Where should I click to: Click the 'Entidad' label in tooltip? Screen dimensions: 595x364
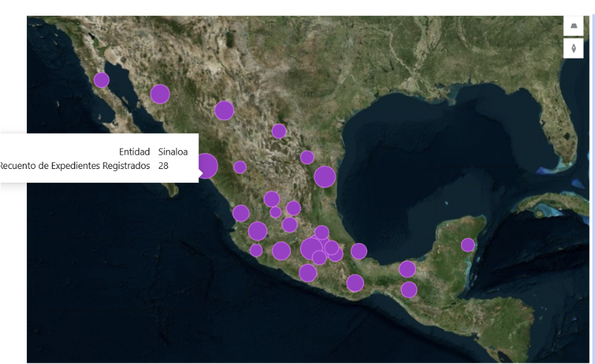(x=134, y=152)
